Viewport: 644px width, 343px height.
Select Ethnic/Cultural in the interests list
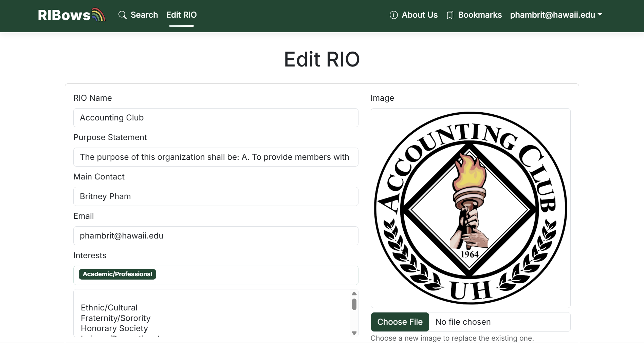click(109, 308)
